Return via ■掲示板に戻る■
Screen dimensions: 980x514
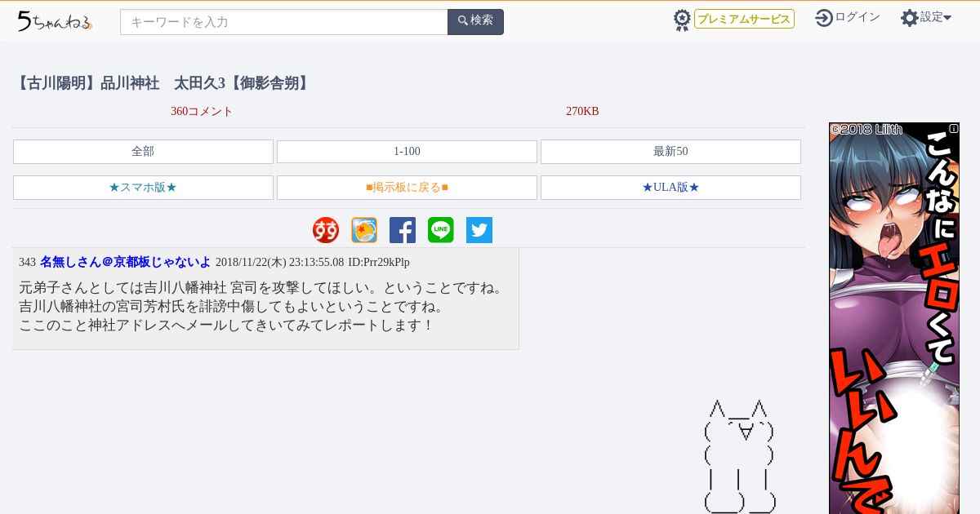tap(407, 188)
